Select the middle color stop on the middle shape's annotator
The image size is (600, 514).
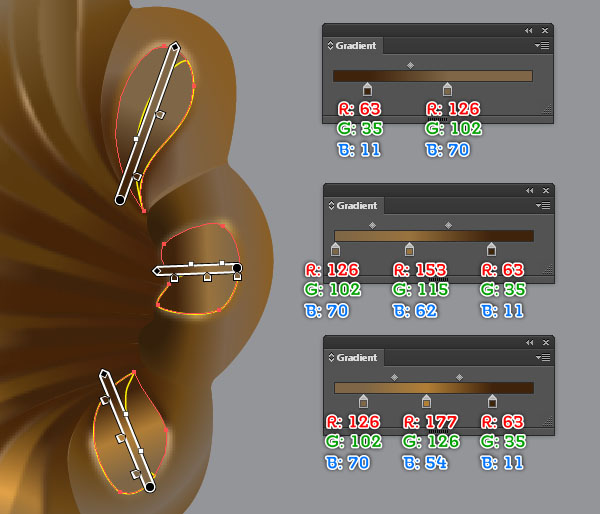tap(207, 277)
